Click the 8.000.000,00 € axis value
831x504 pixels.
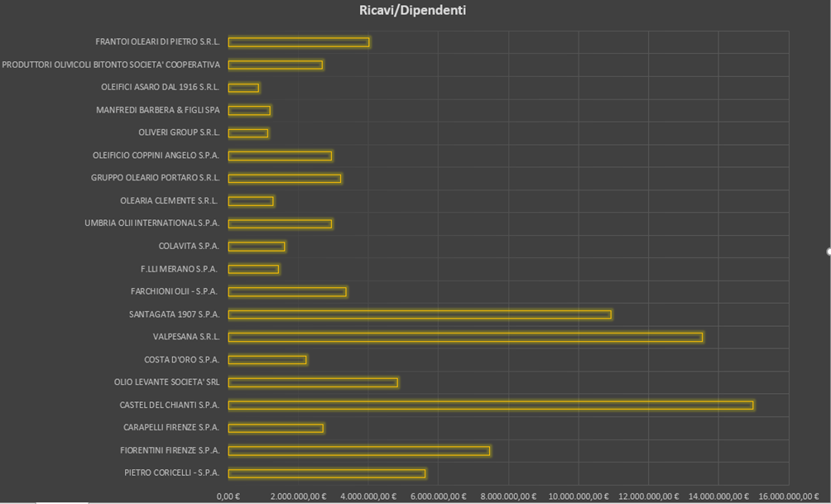pyautogui.click(x=508, y=496)
